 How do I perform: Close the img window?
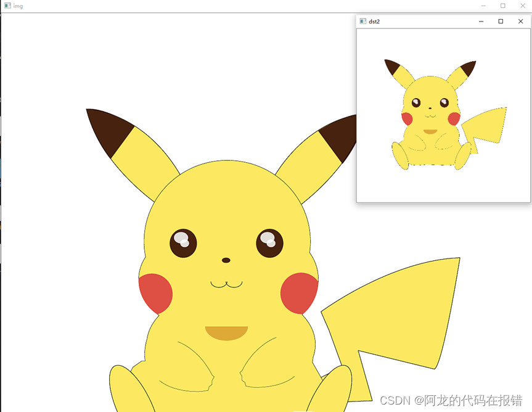coord(523,6)
